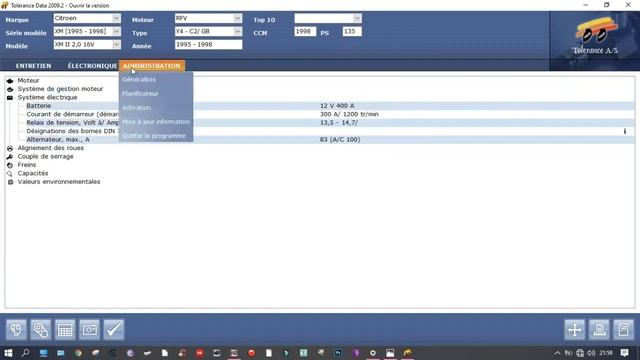Open the calculator tool icon
The width and height of the screenshot is (640, 360).
click(65, 329)
